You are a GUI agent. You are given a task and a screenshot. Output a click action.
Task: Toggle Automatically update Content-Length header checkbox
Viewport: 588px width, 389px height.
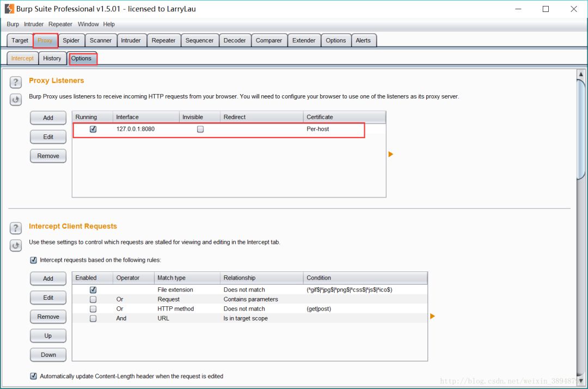click(x=33, y=376)
